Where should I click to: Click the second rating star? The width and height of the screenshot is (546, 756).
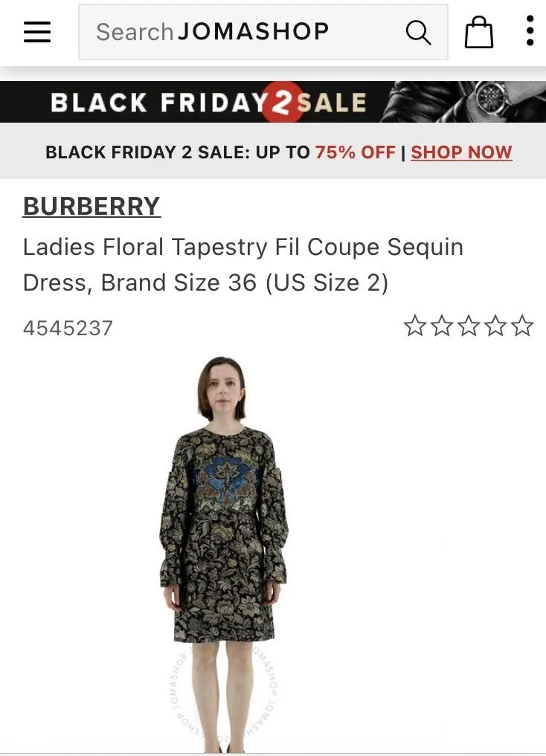click(x=442, y=326)
